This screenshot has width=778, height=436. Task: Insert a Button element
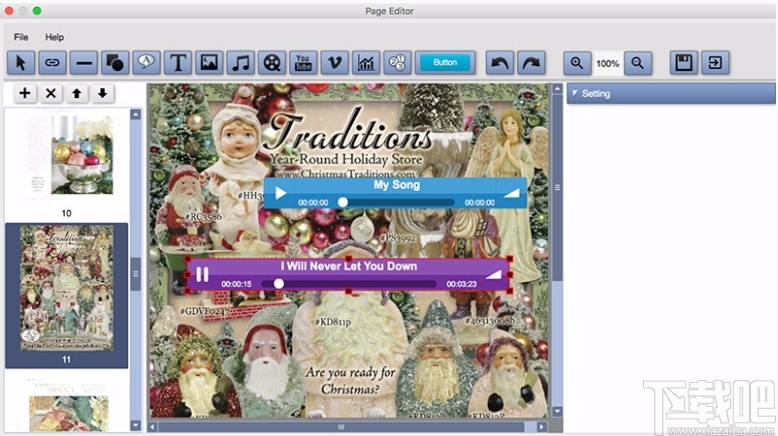point(445,63)
